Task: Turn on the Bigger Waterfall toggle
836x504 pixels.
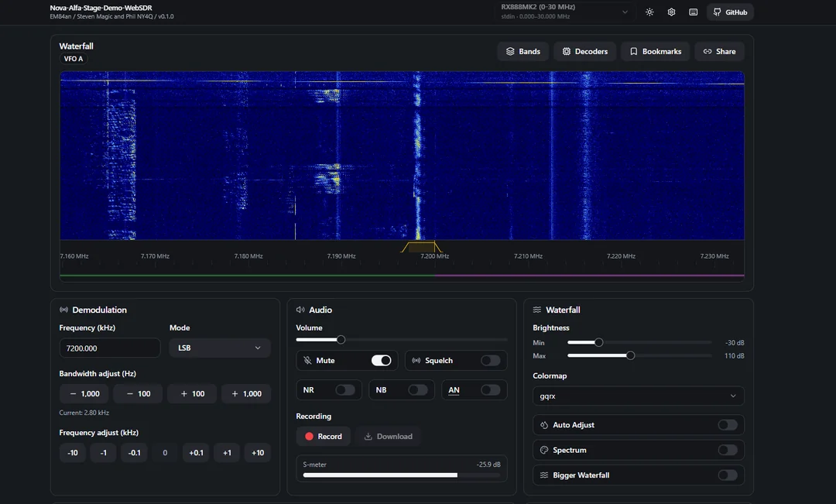Action: tap(726, 475)
